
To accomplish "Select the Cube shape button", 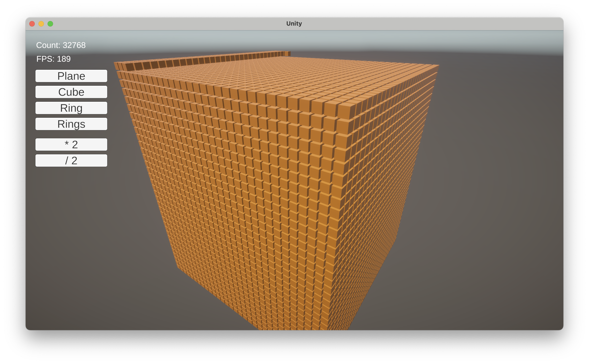I will tap(71, 92).
